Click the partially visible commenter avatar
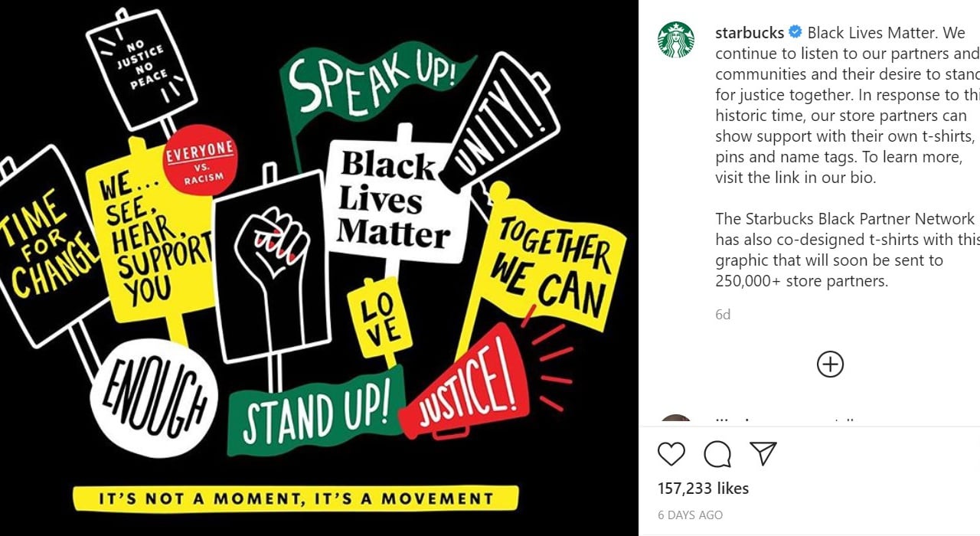 [676, 420]
